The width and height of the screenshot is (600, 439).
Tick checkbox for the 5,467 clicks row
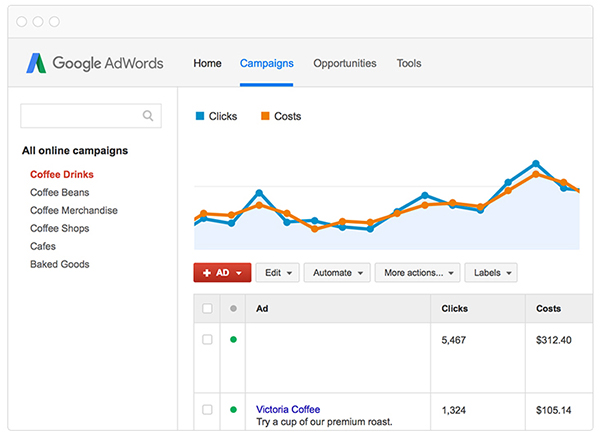(207, 339)
